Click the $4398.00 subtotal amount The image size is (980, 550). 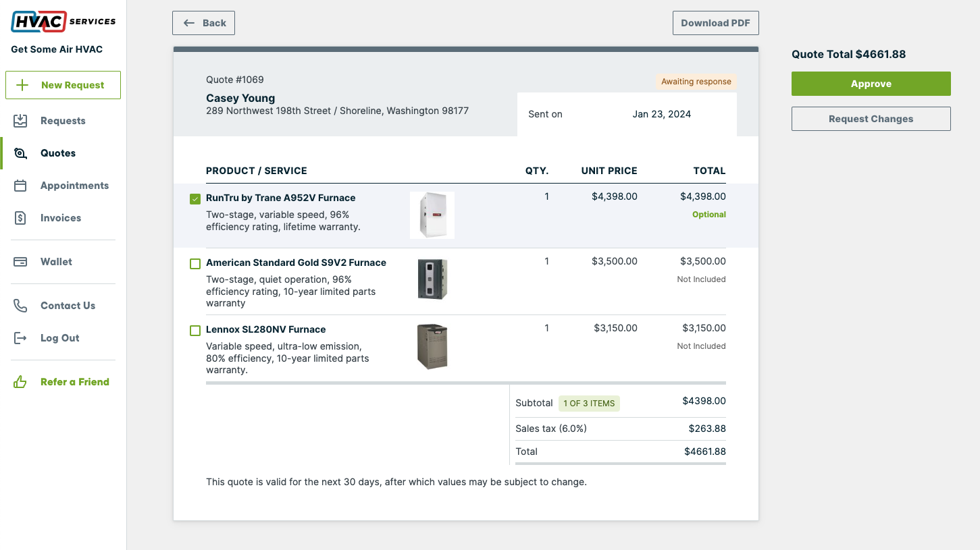tap(704, 401)
